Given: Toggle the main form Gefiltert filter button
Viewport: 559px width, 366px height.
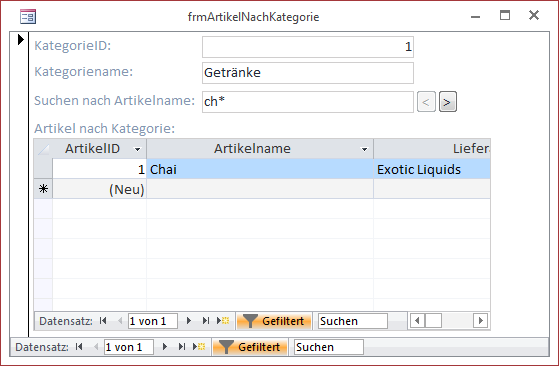Looking at the screenshot, I should pos(250,347).
